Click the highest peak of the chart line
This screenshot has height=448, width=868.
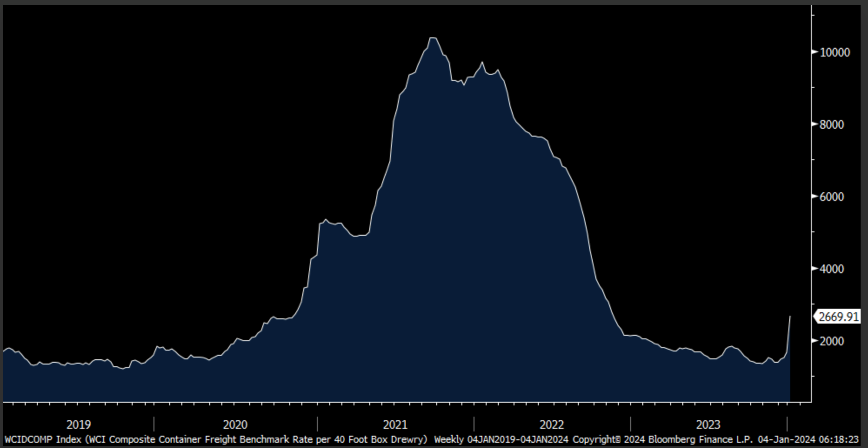pyautogui.click(x=433, y=38)
